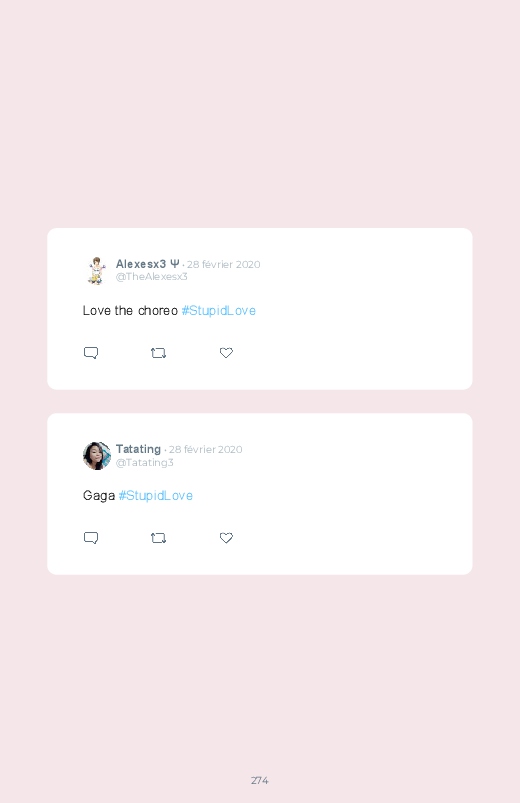
Task: Click the page number 274
Action: (260, 780)
